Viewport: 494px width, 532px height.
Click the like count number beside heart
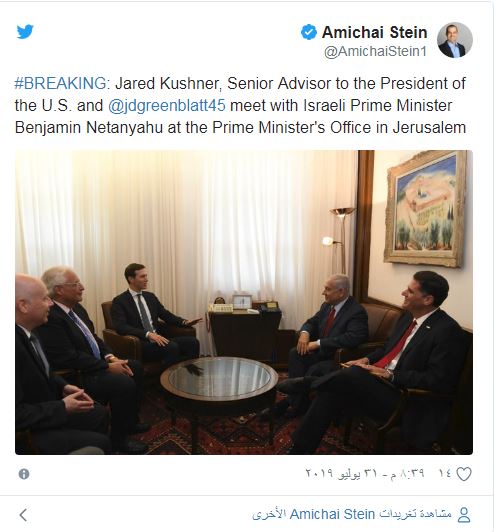(x=445, y=473)
